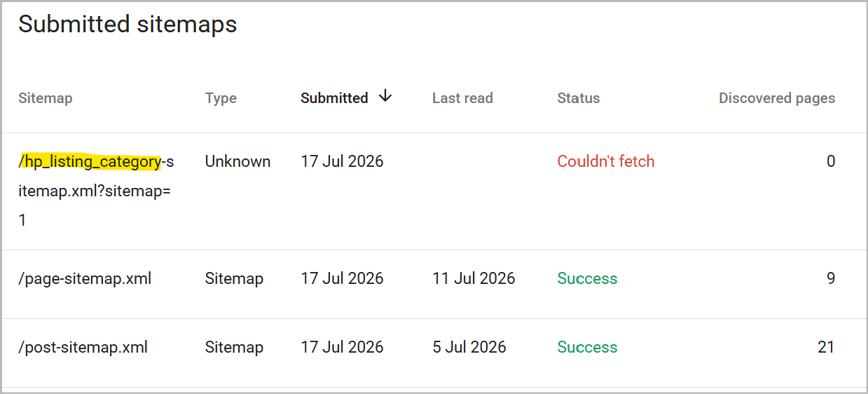Click the Type column header
The height and width of the screenshot is (394, 868).
pyautogui.click(x=221, y=99)
